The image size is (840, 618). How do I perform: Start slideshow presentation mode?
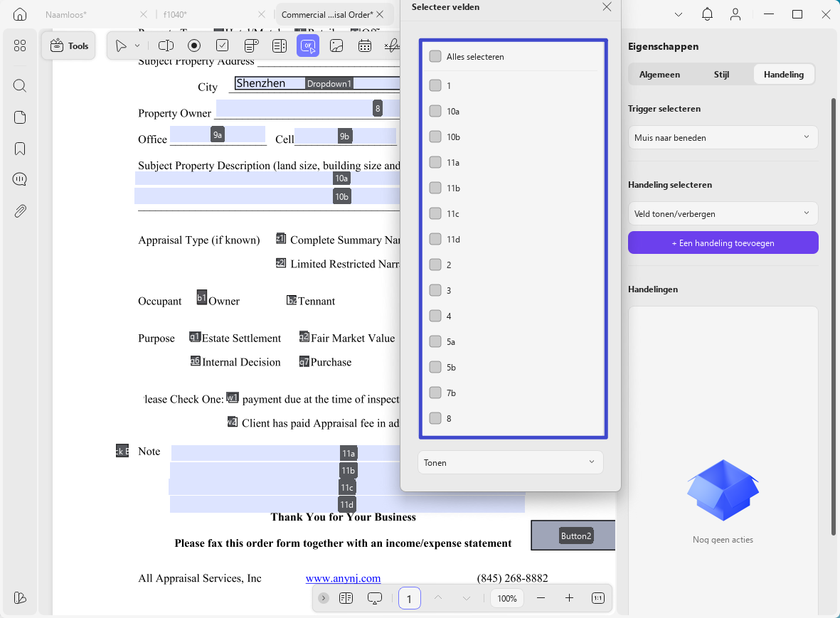click(374, 598)
